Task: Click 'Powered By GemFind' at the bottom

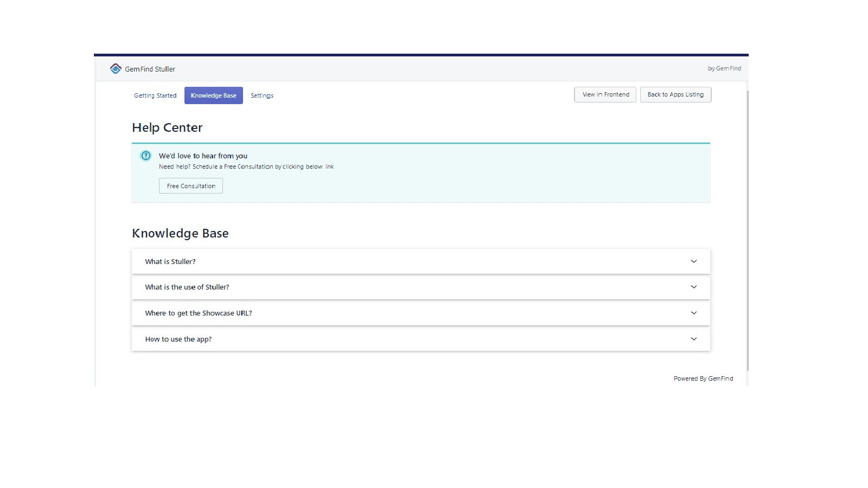Action: (703, 378)
